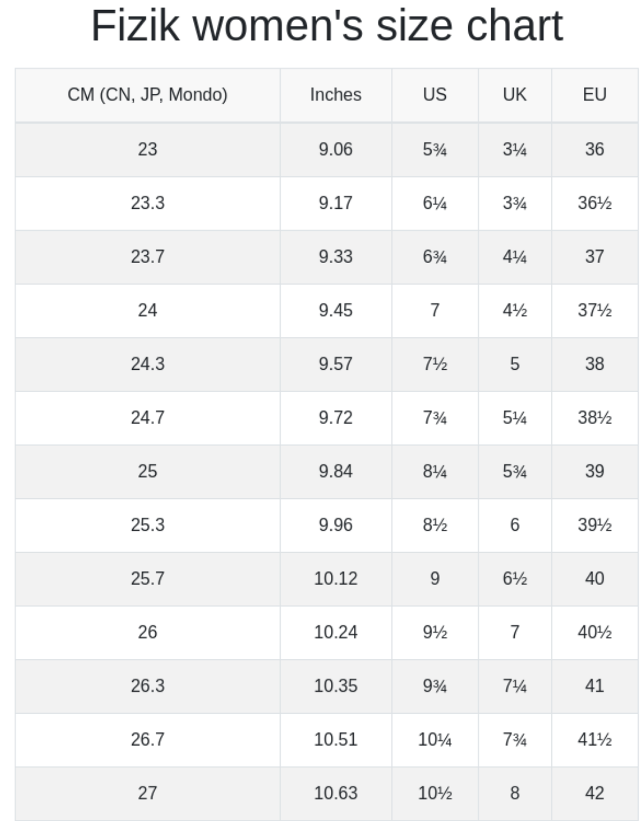644x821 pixels.
Task: Select the CM (CN, JP, Mondo) column header
Action: [x=147, y=95]
